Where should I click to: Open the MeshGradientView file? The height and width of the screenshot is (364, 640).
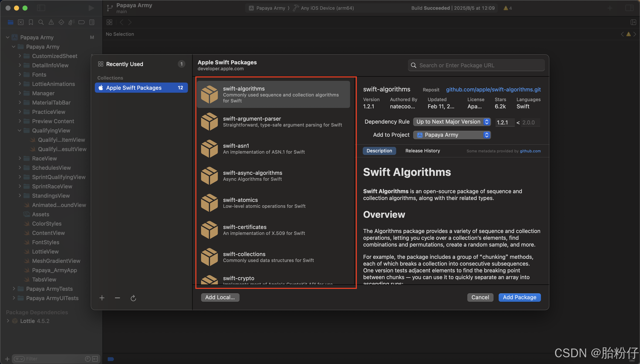click(x=56, y=261)
